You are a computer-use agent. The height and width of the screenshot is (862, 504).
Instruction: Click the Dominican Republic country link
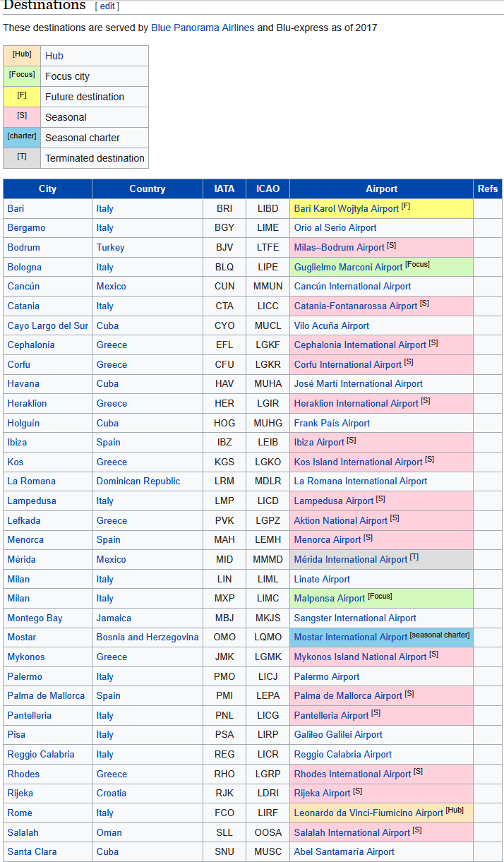pyautogui.click(x=138, y=481)
